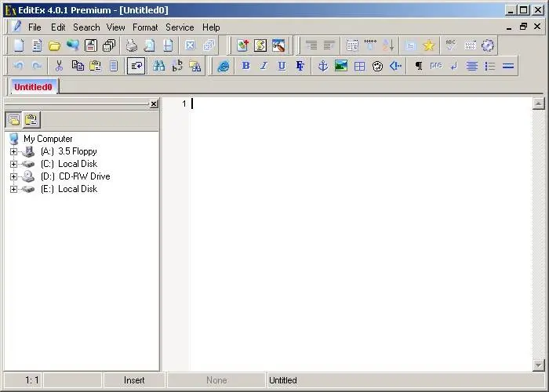
Task: Save file with the floppy disk icon
Action: pyautogui.click(x=91, y=45)
